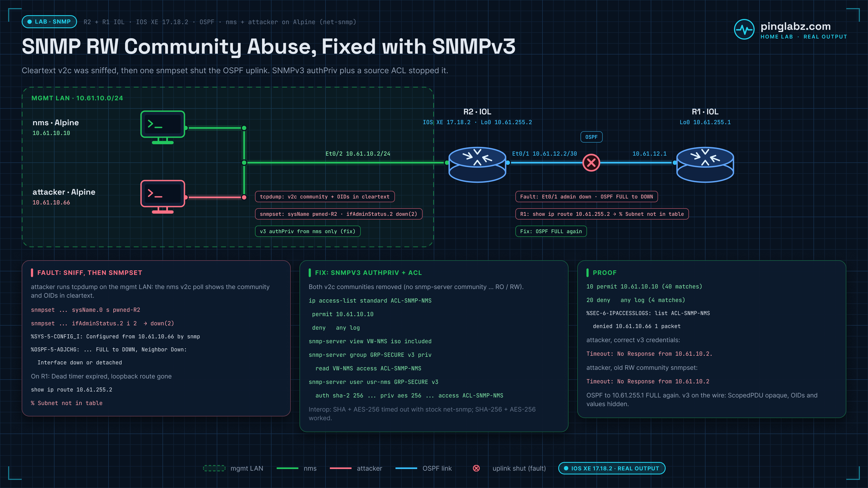868x488 pixels.
Task: Click the FAULT: SNIFF, THEN SNMPSET heading
Action: coord(90,273)
